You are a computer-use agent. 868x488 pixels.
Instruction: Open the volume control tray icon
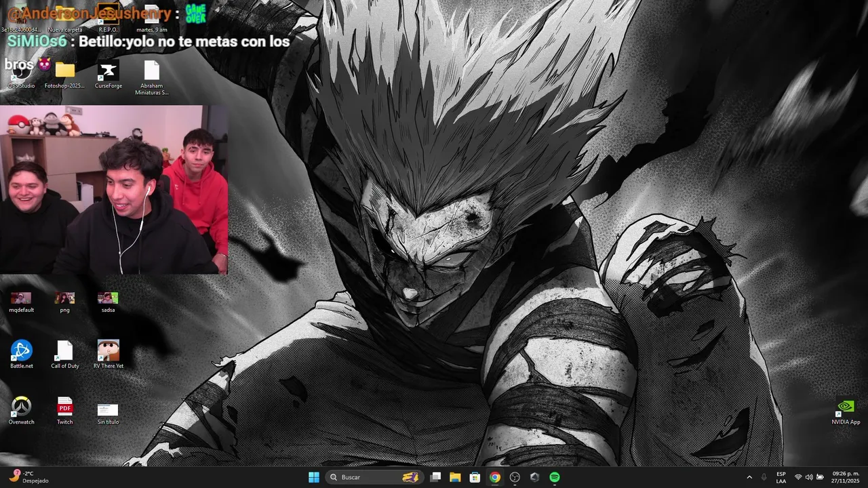coord(809,477)
